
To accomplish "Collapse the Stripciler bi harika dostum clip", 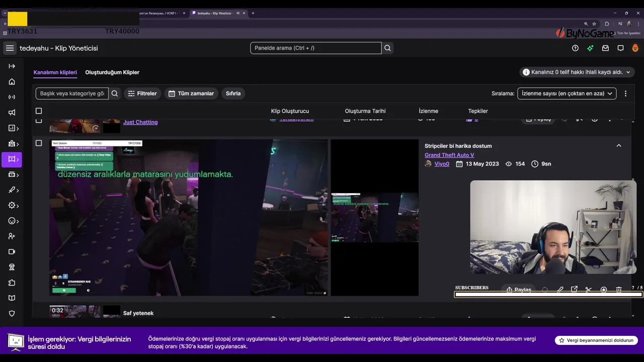I will coord(619,146).
